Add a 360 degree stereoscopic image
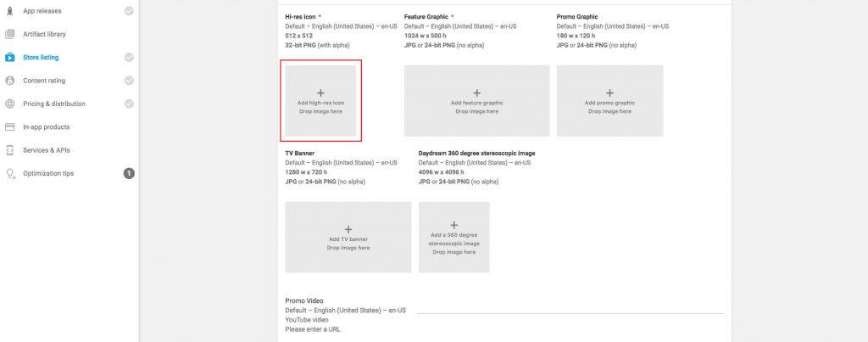The width and height of the screenshot is (868, 342). (x=453, y=237)
